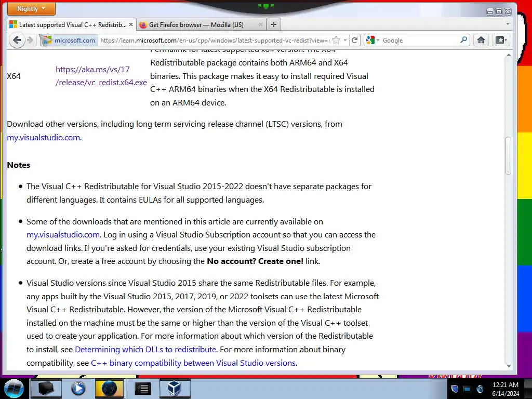The image size is (532, 399).
Task: Go back one page
Action: click(x=17, y=41)
